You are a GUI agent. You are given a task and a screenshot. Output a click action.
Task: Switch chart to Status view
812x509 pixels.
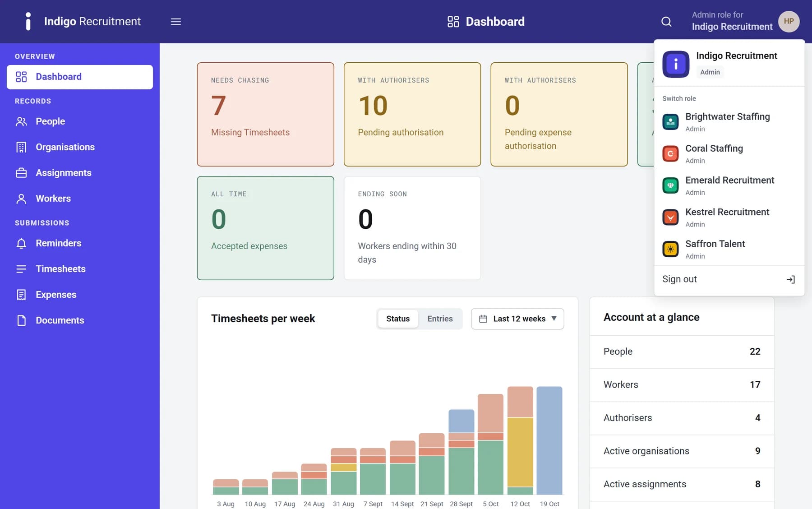(x=398, y=319)
